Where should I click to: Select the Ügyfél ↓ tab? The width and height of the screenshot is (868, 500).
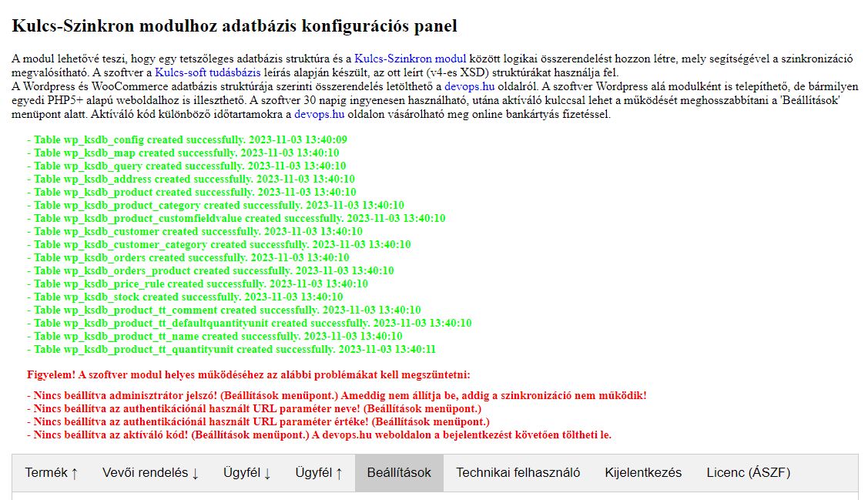point(247,473)
